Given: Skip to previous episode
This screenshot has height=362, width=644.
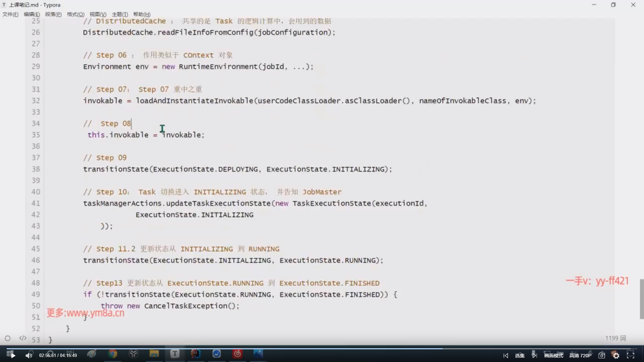Looking at the screenshot, I should point(506,356).
